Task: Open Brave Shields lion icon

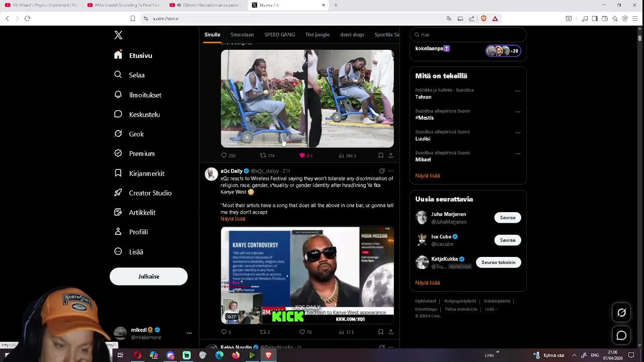Action: pos(484,19)
